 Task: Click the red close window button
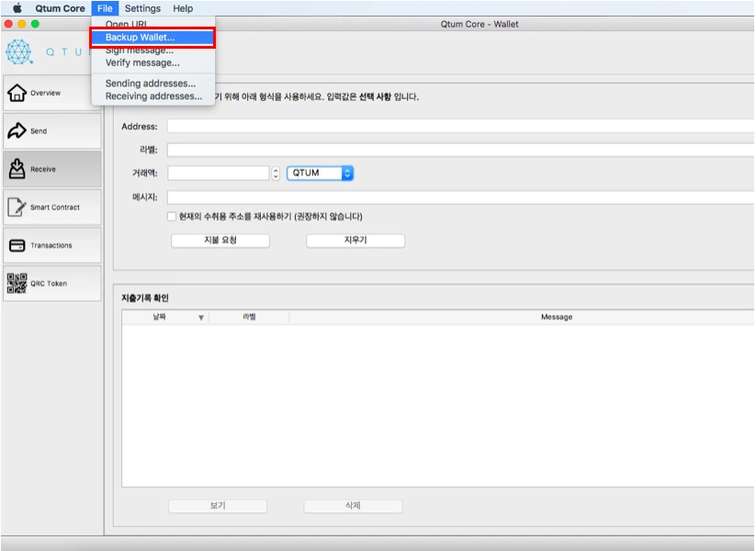[x=8, y=24]
